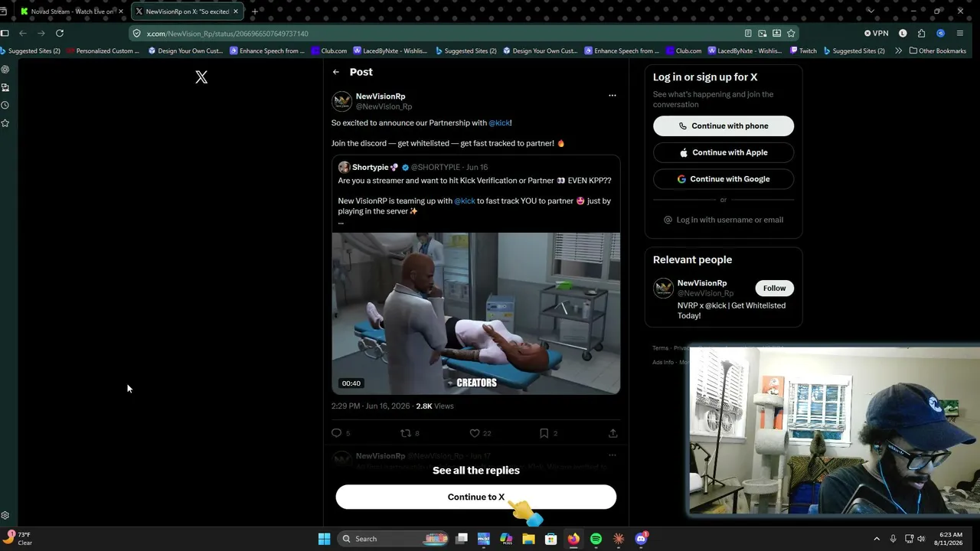Click NewVisionRp name in Relevant people
This screenshot has height=551, width=980.
coord(702,283)
